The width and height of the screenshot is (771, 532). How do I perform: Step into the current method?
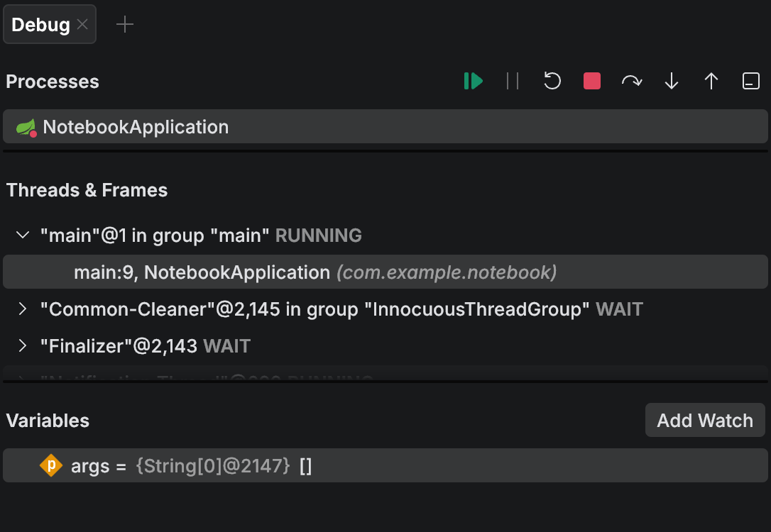click(x=671, y=81)
